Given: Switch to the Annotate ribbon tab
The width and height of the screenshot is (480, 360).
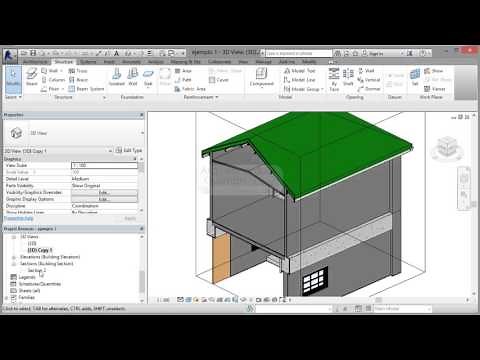Looking at the screenshot, I should tap(131, 62).
